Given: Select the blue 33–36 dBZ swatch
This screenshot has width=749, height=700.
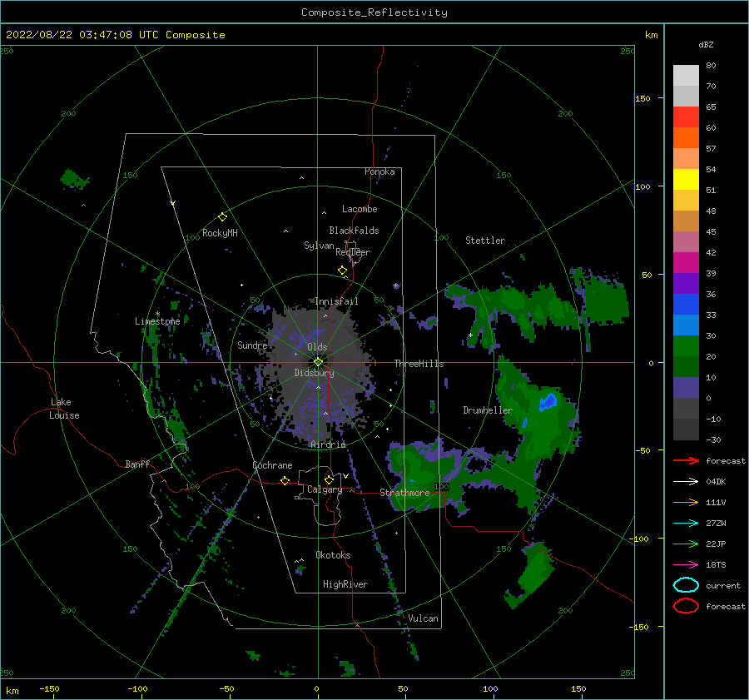Looking at the screenshot, I should coord(686,305).
